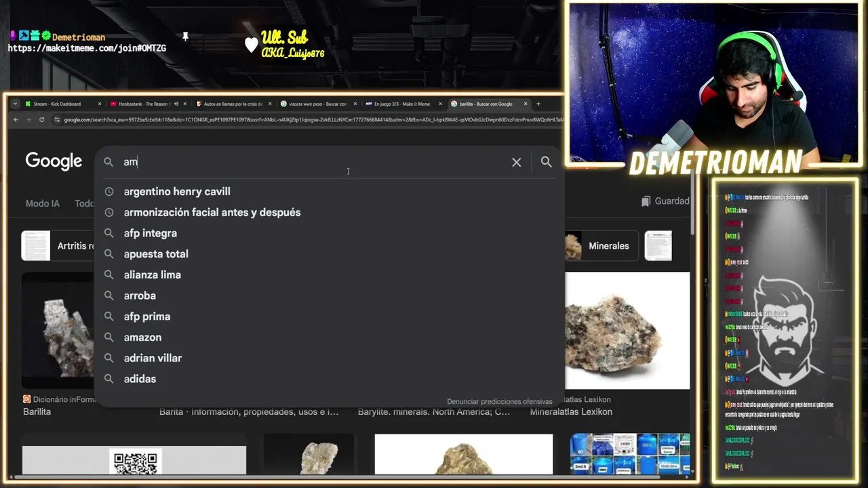The width and height of the screenshot is (868, 488).
Task: Open Barilita crystal image from Dicionário inFormal
Action: click(58, 330)
